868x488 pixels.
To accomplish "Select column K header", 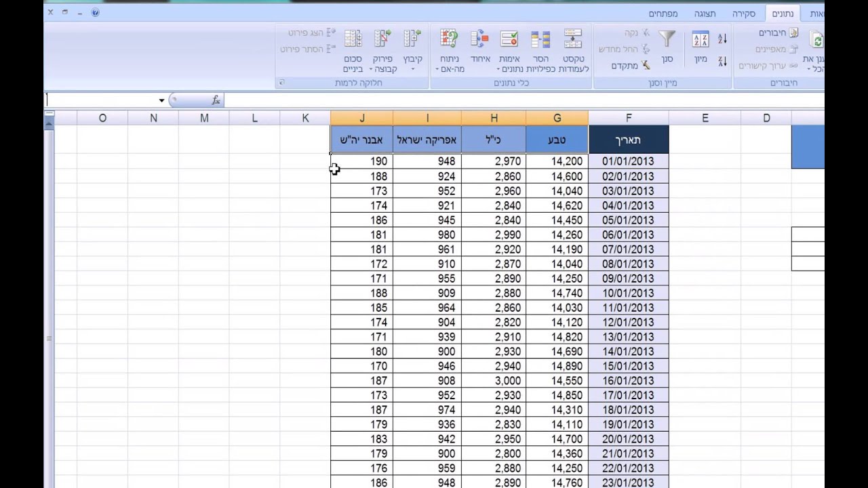I will [305, 118].
